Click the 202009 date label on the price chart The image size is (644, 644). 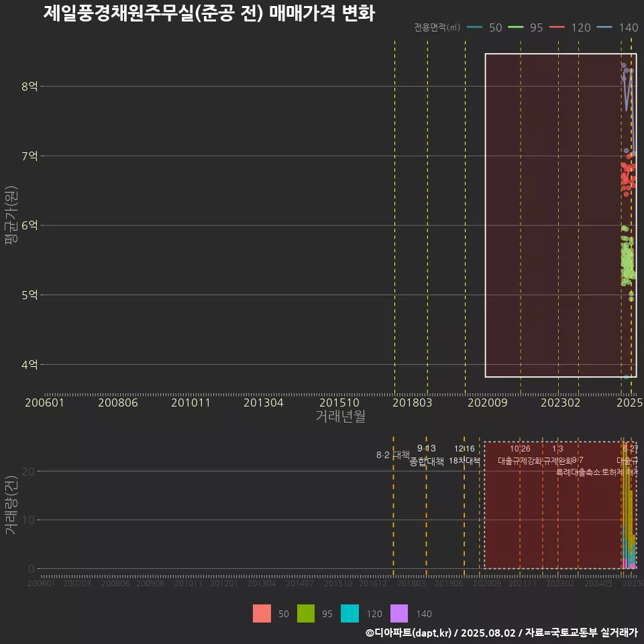click(488, 402)
